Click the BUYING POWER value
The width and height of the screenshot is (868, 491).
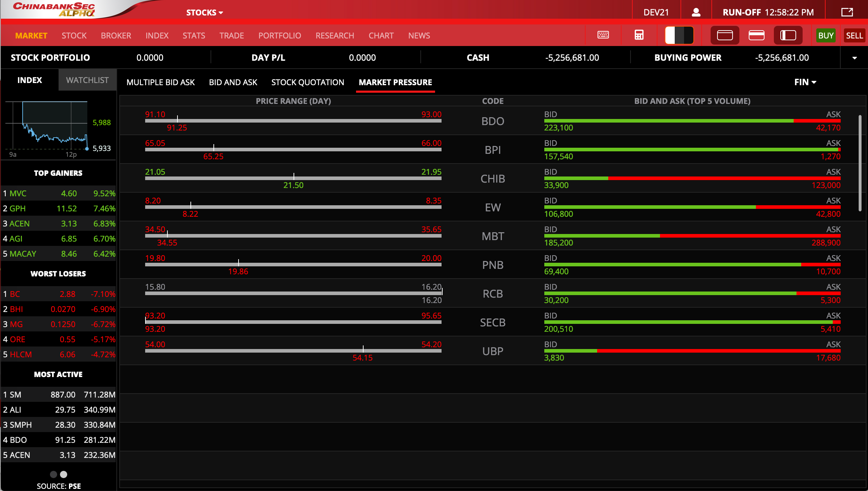pyautogui.click(x=782, y=58)
